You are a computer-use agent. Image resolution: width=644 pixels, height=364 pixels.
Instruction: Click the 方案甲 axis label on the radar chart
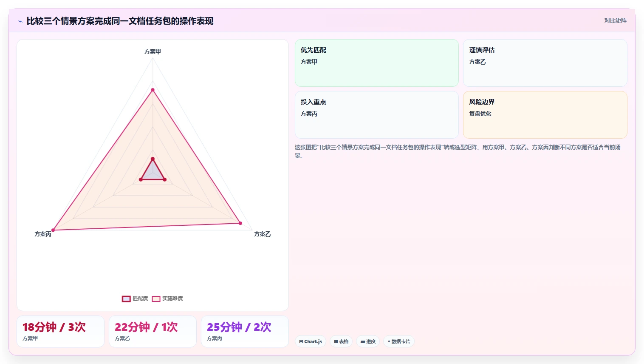click(x=153, y=51)
